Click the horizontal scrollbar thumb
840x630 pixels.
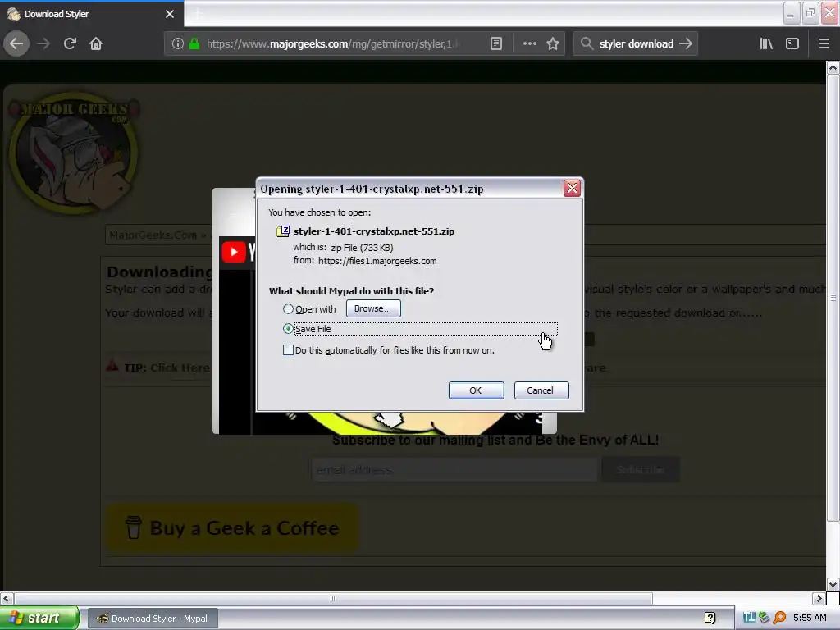click(333, 598)
